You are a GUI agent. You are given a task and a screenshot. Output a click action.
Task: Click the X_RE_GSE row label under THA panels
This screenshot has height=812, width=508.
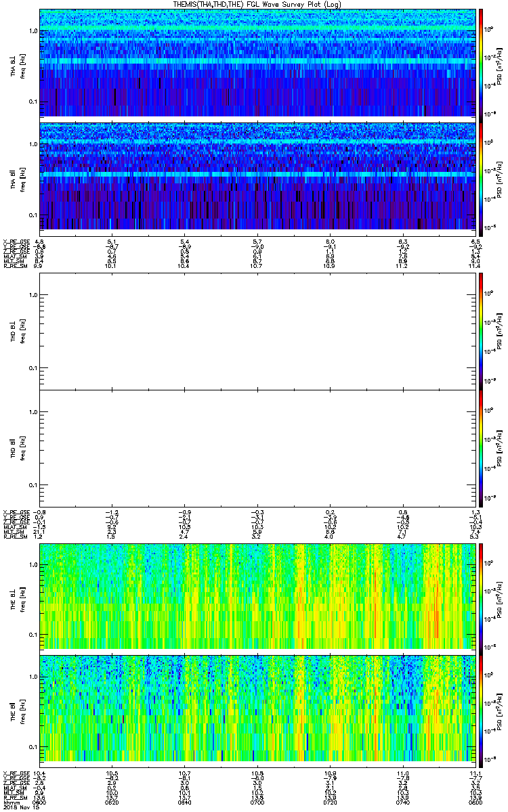(14, 241)
